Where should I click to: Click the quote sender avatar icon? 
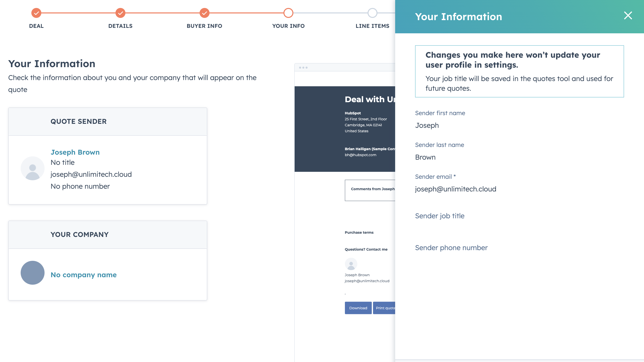point(33,168)
